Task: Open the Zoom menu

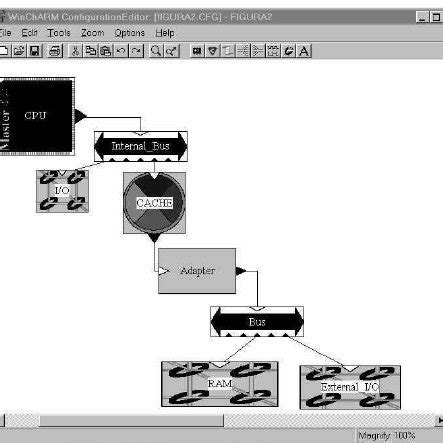Action: 93,33
